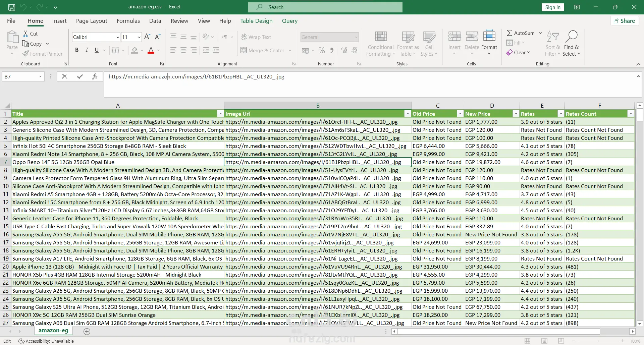
Task: Toggle Bold formatting
Action: (77, 50)
